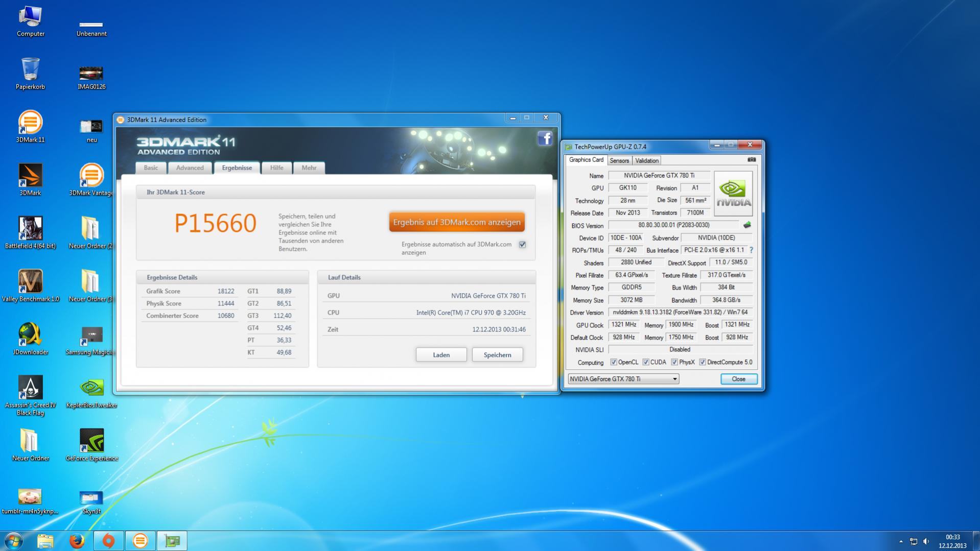The image size is (980, 551).
Task: Launch the GeForce Experience shortcut
Action: coord(91,445)
